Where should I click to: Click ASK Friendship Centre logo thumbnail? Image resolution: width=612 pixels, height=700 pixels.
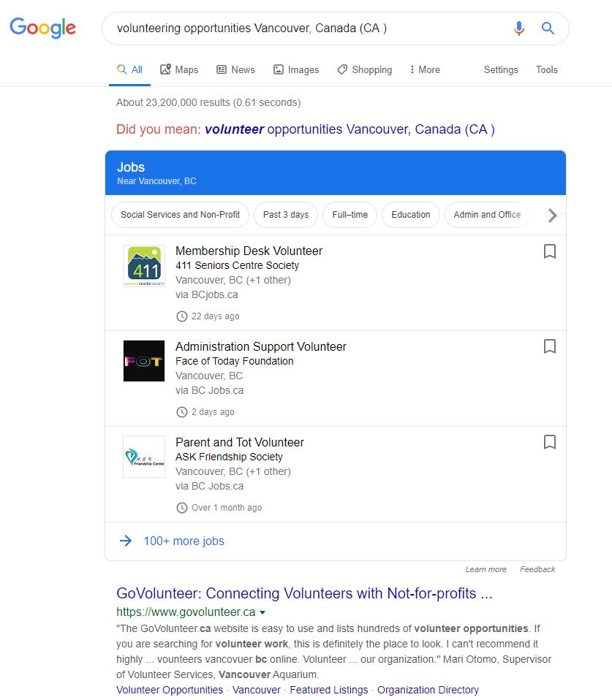pyautogui.click(x=144, y=457)
